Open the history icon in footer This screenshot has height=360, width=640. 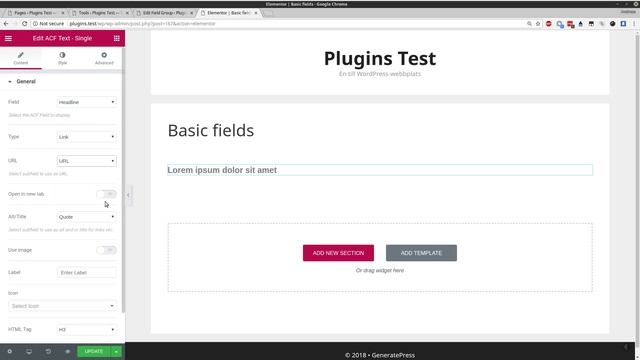(48, 351)
